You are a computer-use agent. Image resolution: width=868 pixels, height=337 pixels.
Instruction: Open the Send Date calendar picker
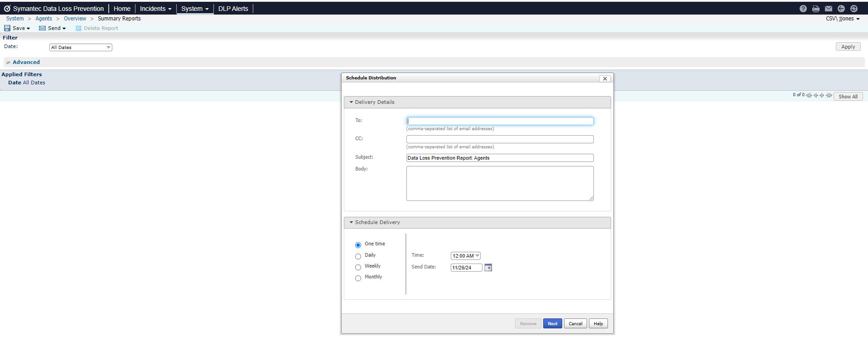tap(488, 268)
